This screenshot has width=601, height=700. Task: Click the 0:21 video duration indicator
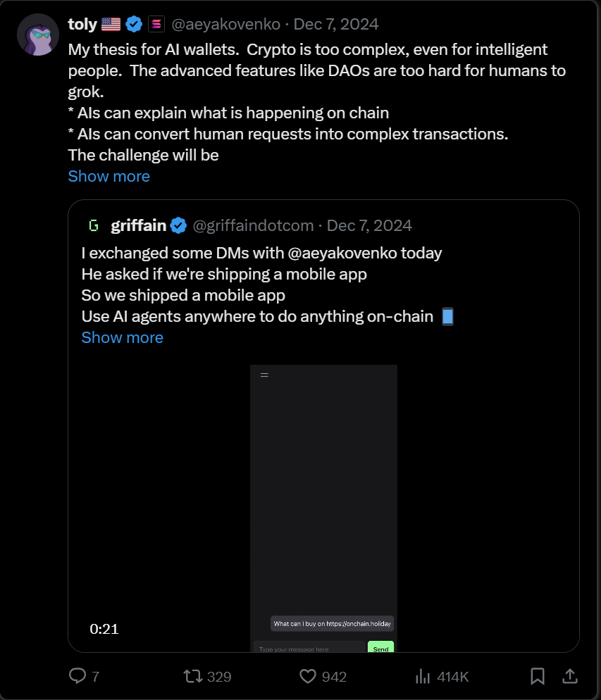point(104,629)
